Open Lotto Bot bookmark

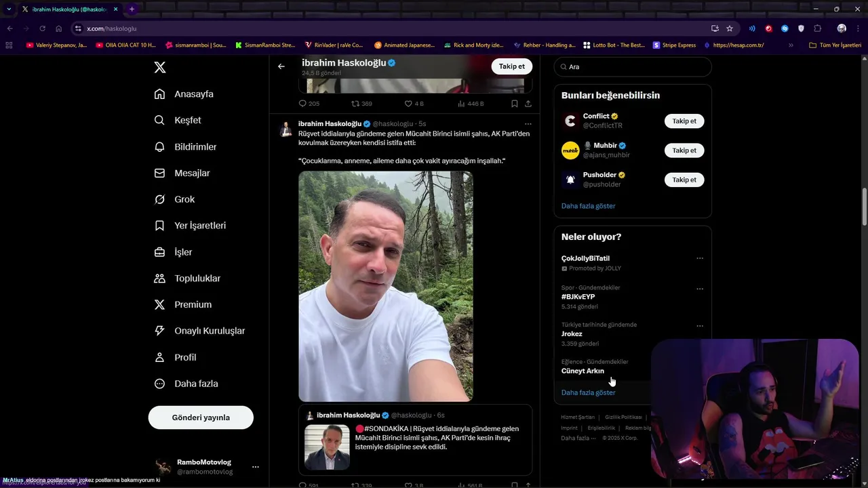[x=612, y=45]
